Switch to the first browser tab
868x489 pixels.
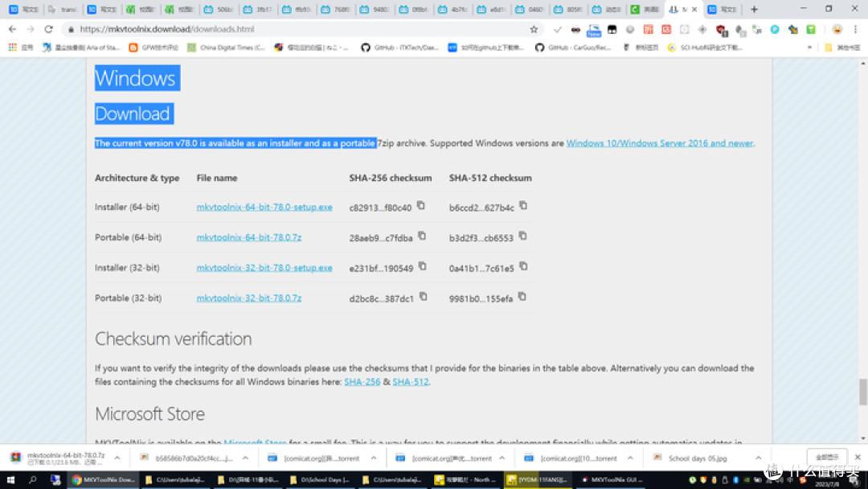click(x=23, y=10)
